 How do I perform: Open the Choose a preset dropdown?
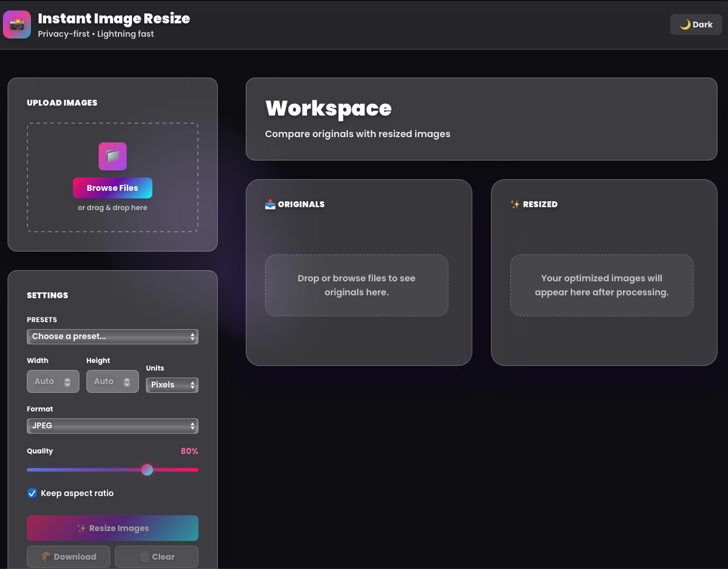(113, 337)
